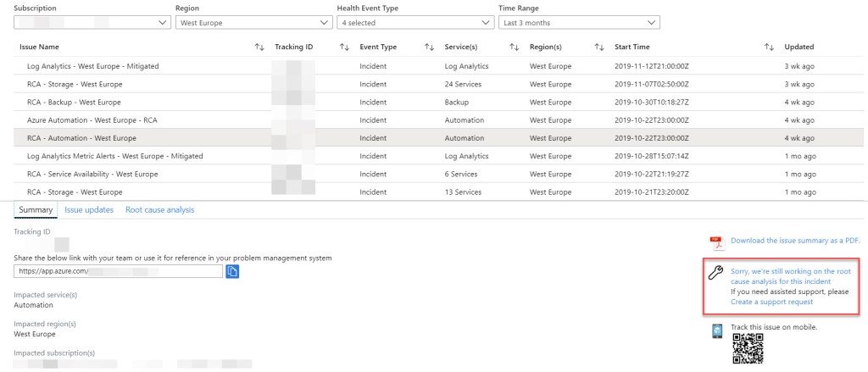Viewport: 868px width, 372px height.
Task: Click the PDF download icon
Action: pos(716,242)
